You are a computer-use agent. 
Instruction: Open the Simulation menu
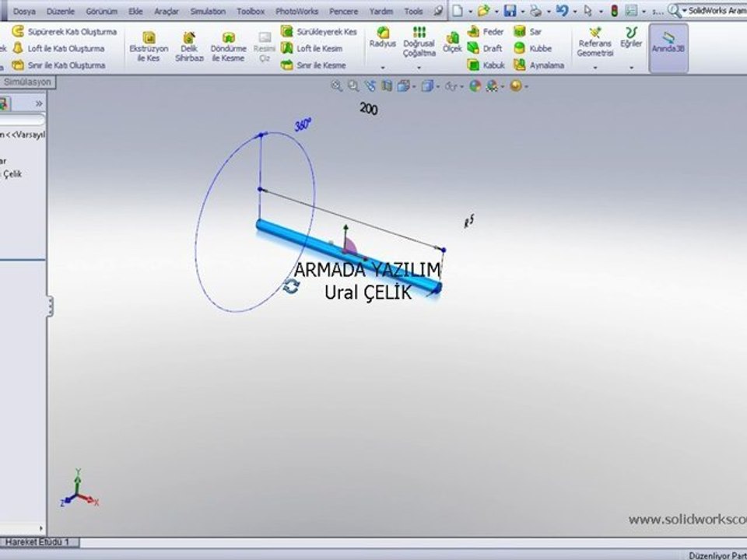click(x=208, y=11)
